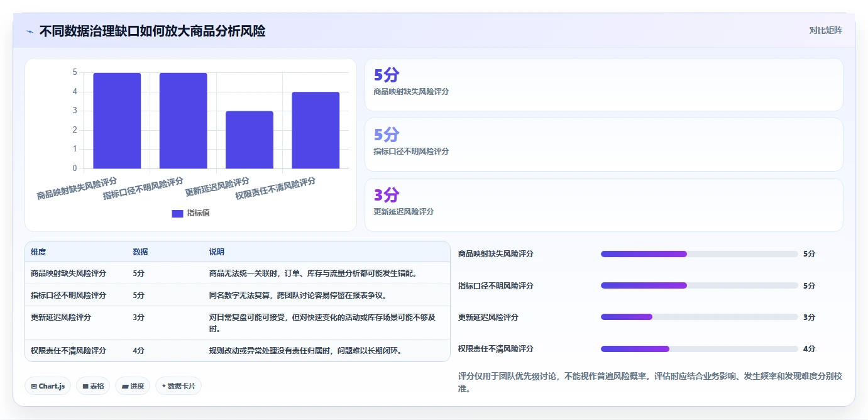Click the footnote 评分仅用于团队优先级讨论
Viewport: 868px width, 420px height.
650,383
